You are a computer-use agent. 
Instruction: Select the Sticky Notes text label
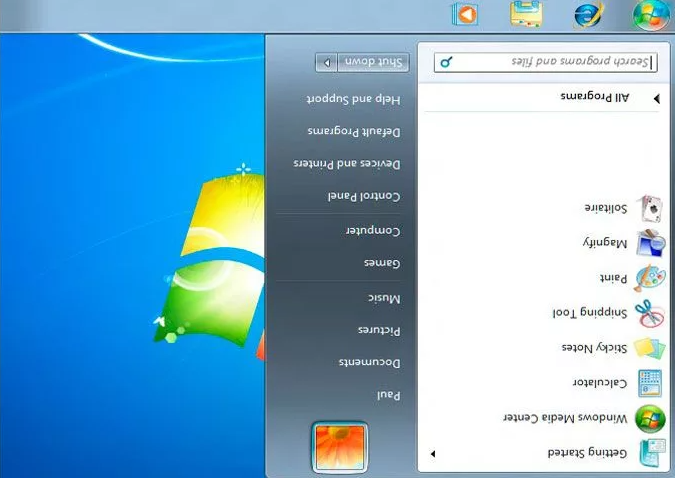point(594,348)
